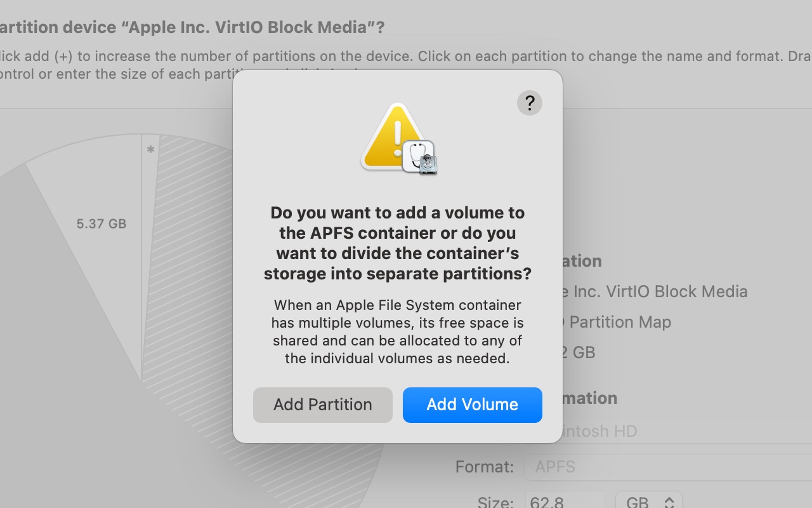Click the Apple File System explanation text
This screenshot has width=812, height=508.
[x=398, y=331]
